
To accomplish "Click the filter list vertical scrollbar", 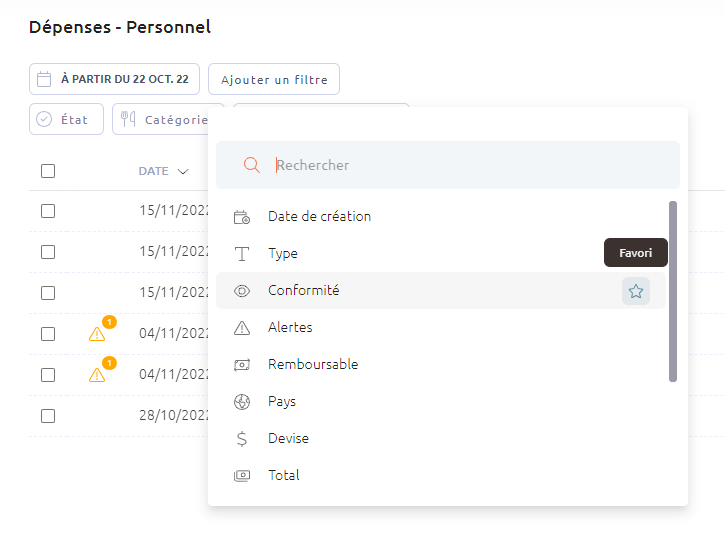I will pyautogui.click(x=673, y=291).
